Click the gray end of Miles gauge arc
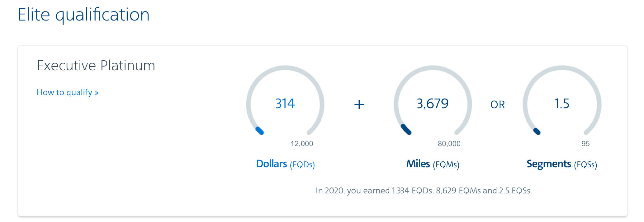644x222 pixels. click(x=457, y=132)
